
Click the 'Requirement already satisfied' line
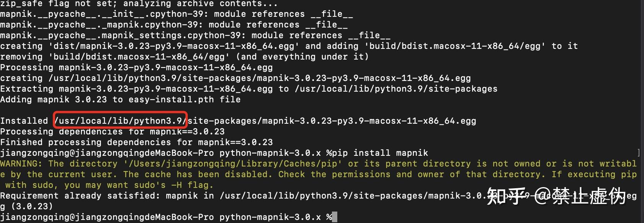pos(318,201)
